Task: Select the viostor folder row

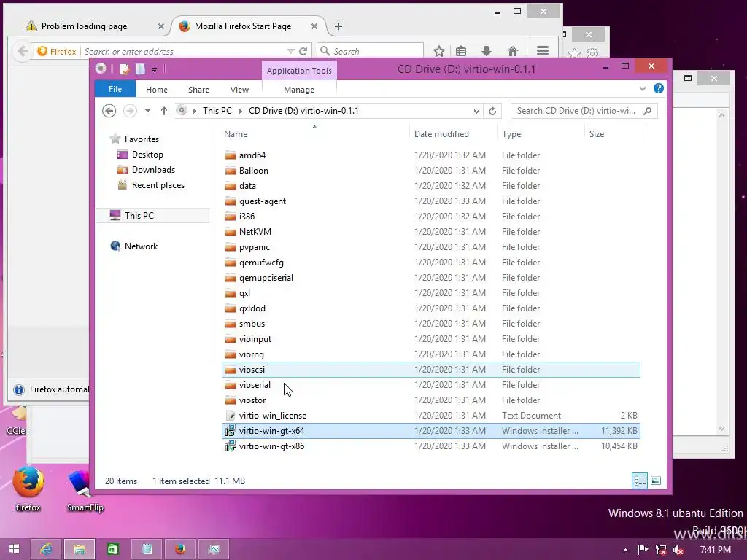Action: point(430,400)
